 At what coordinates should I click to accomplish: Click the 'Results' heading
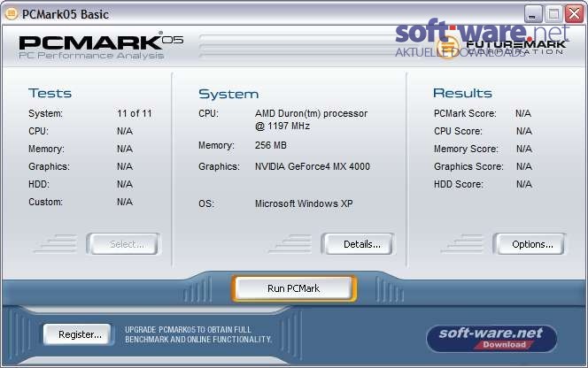tap(462, 93)
